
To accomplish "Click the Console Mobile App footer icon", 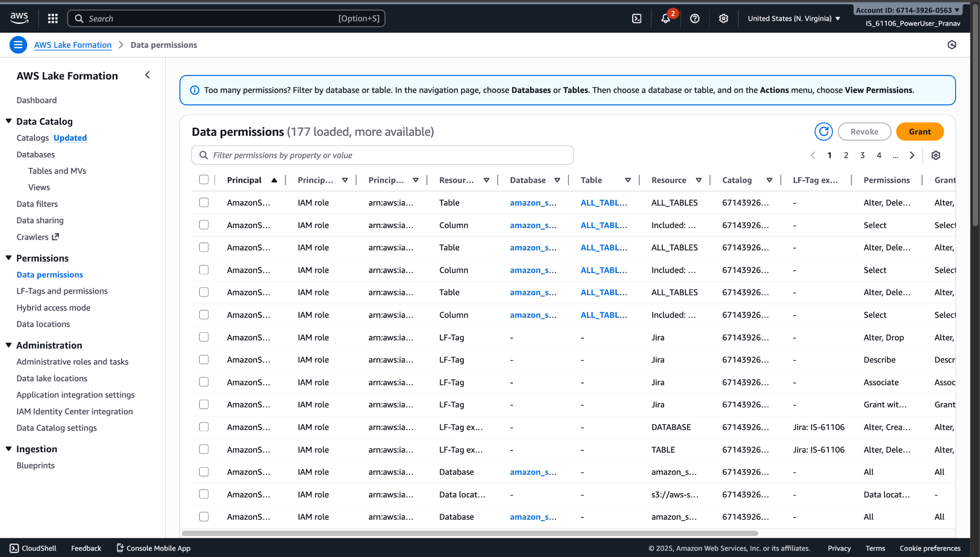I will click(121, 548).
